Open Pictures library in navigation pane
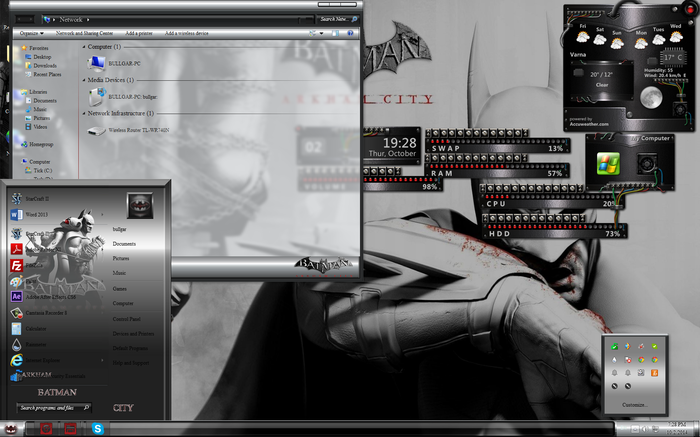The width and height of the screenshot is (700, 437). 41,118
